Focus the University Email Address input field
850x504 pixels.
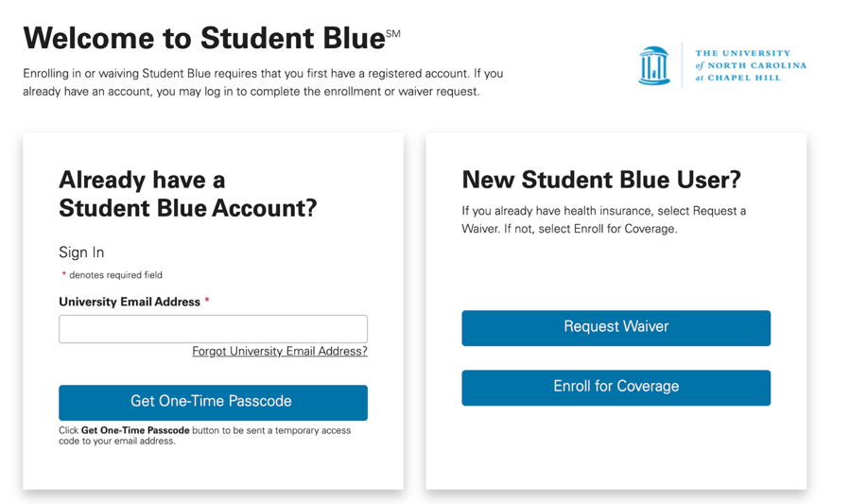213,329
